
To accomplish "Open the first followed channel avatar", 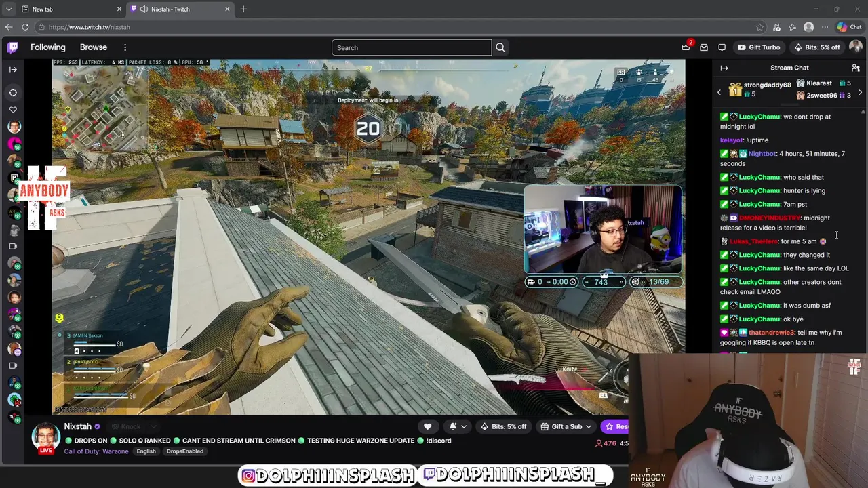I will point(14,127).
